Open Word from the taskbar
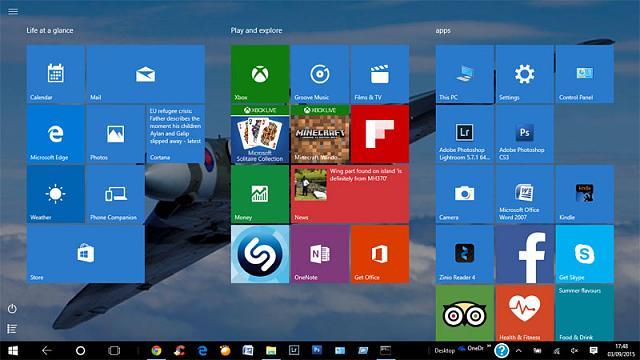Image resolution: width=640 pixels, height=360 pixels. [248, 351]
